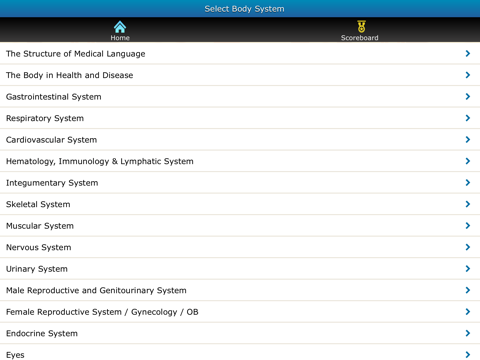Select Integumentary System label

click(x=52, y=183)
